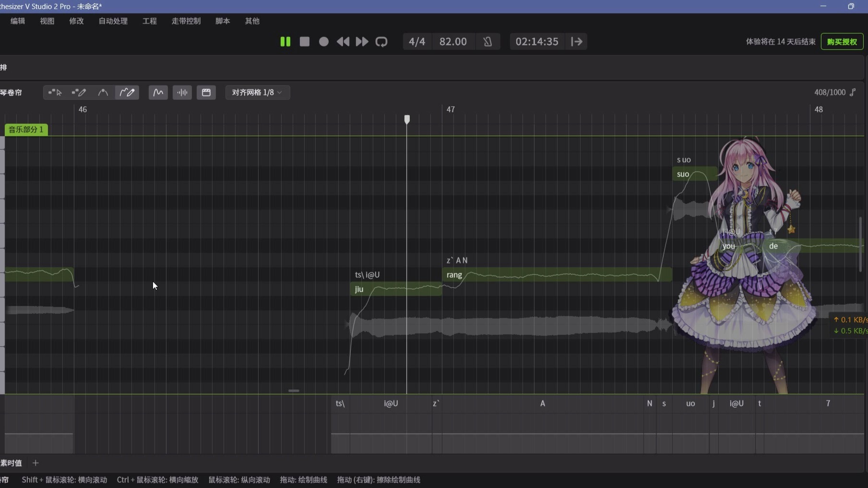
Task: Click the 素时值 parameter panel tab
Action: [12, 463]
